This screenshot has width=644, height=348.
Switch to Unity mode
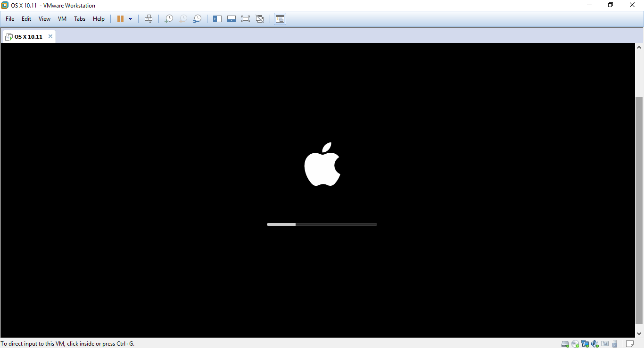click(x=260, y=19)
